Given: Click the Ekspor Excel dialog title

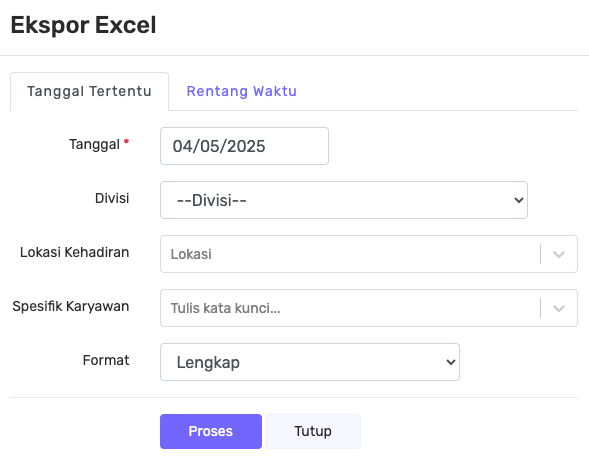Looking at the screenshot, I should (83, 25).
